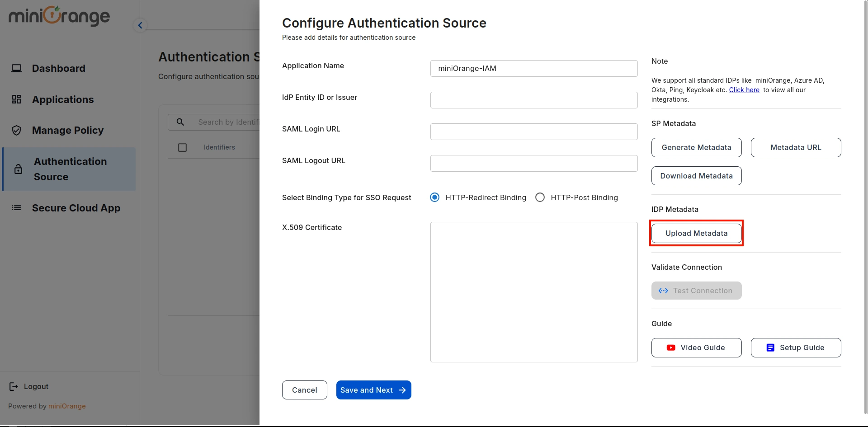Image resolution: width=868 pixels, height=427 pixels.
Task: Click the search magnifier icon above Identifiers
Action: pyautogui.click(x=180, y=122)
